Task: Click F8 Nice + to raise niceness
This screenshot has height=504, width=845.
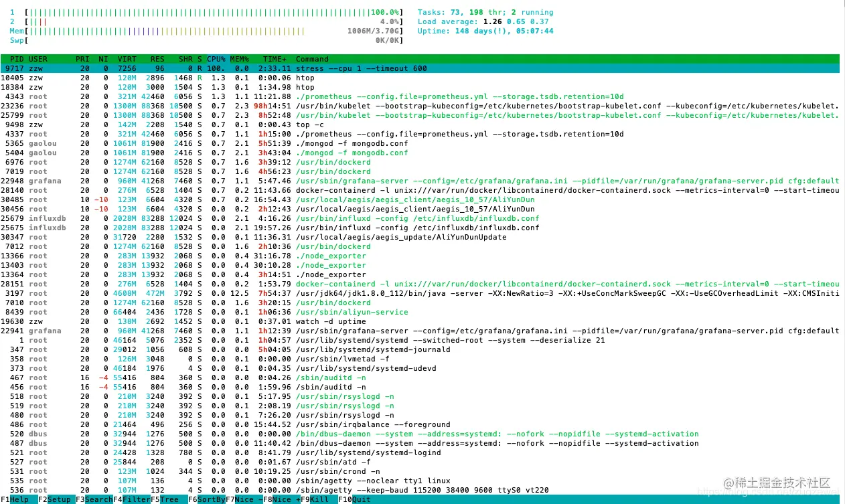Action: (281, 499)
